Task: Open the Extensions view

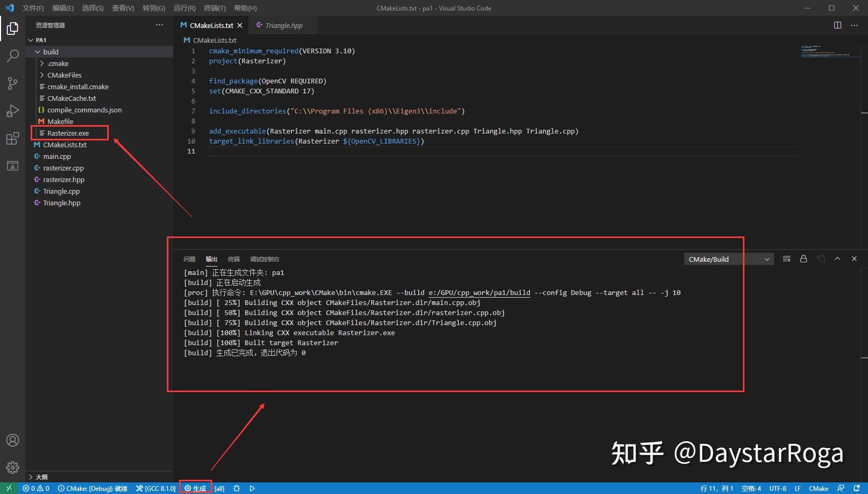Action: tap(12, 138)
